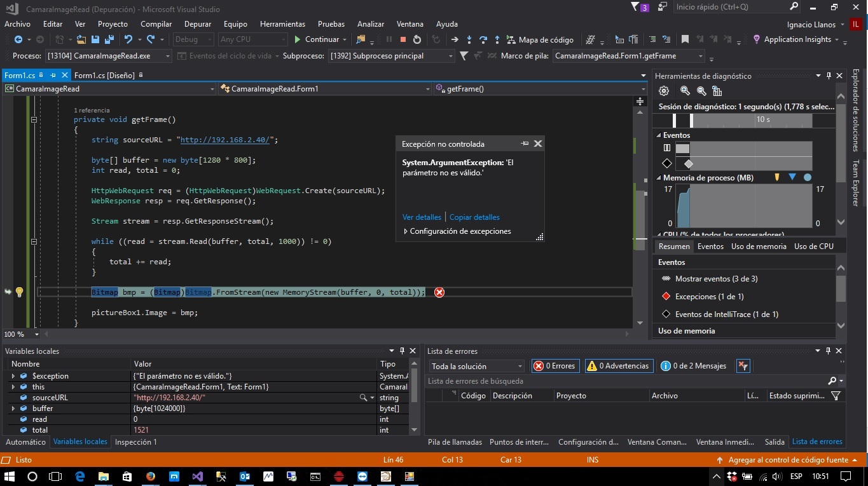
Task: Click Step Into arrow icon
Action: point(469,39)
